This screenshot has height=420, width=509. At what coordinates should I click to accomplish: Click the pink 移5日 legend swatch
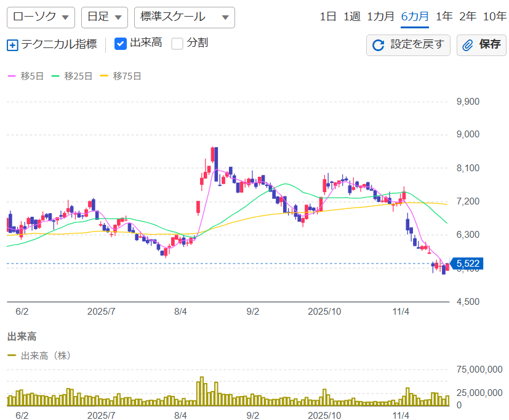(12, 76)
